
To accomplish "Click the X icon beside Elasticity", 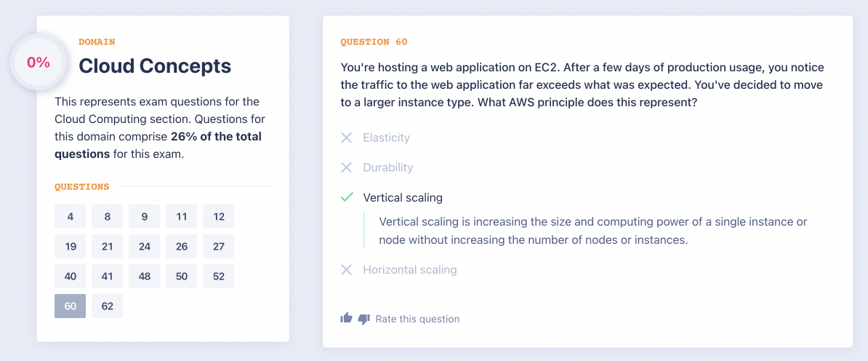I will (347, 138).
